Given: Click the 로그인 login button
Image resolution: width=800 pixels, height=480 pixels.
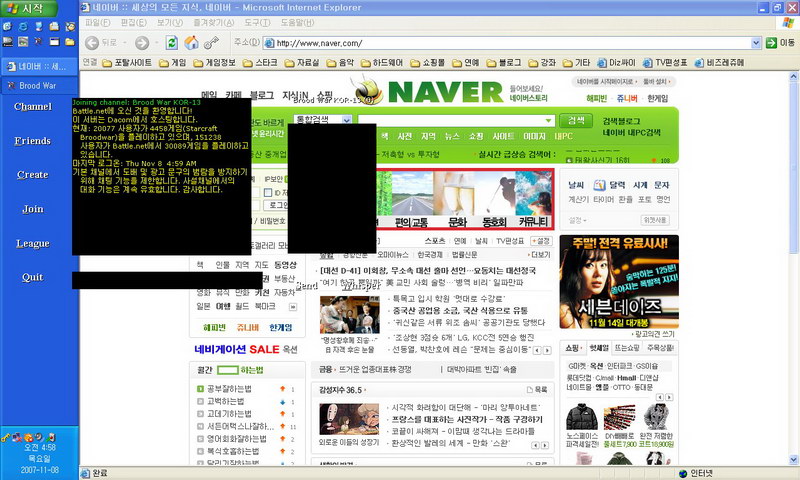Looking at the screenshot, I should tap(278, 205).
